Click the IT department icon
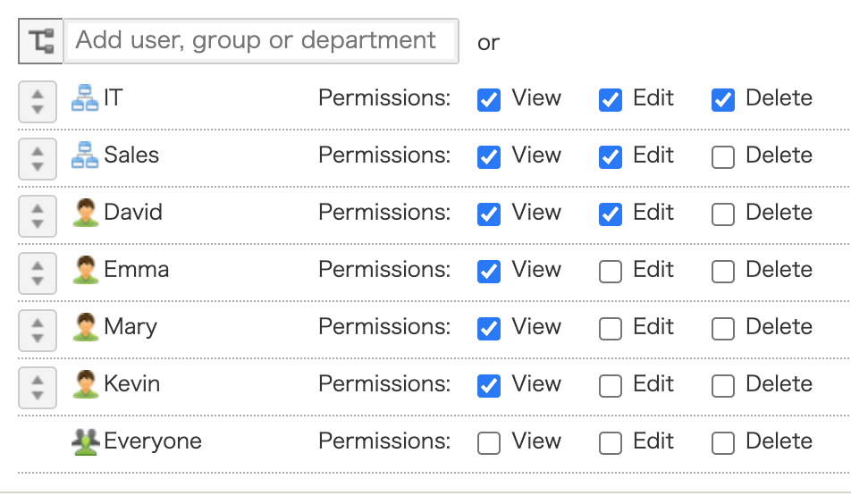 tap(85, 98)
